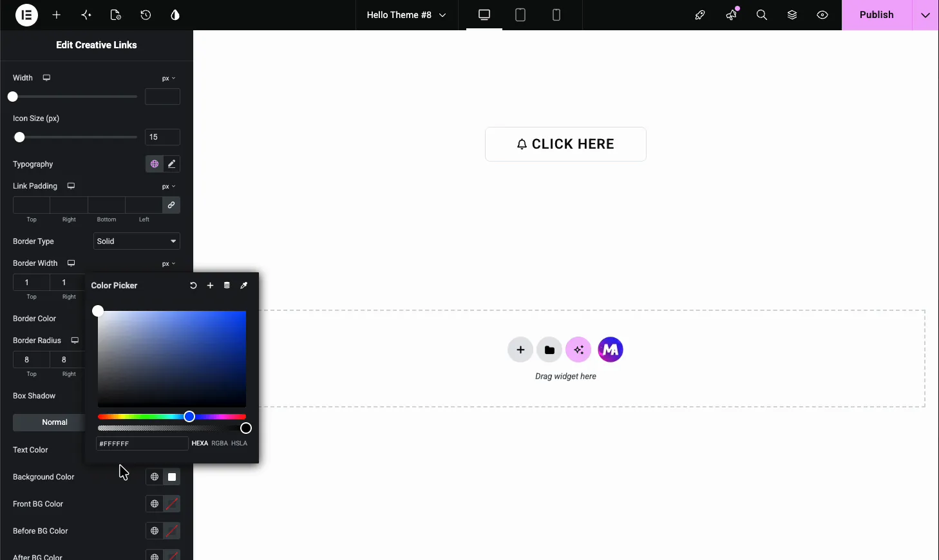The image size is (939, 560).
Task: Activate the eyedropper in Color Picker
Action: pos(243,285)
